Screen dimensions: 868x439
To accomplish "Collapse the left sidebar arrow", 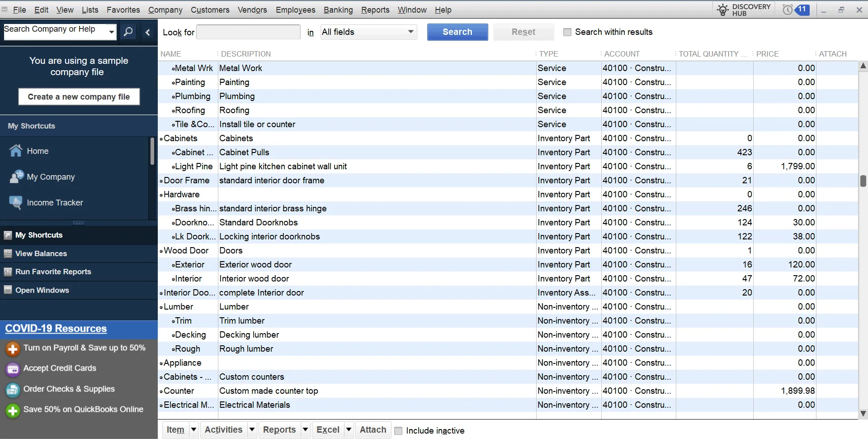I will point(147,32).
